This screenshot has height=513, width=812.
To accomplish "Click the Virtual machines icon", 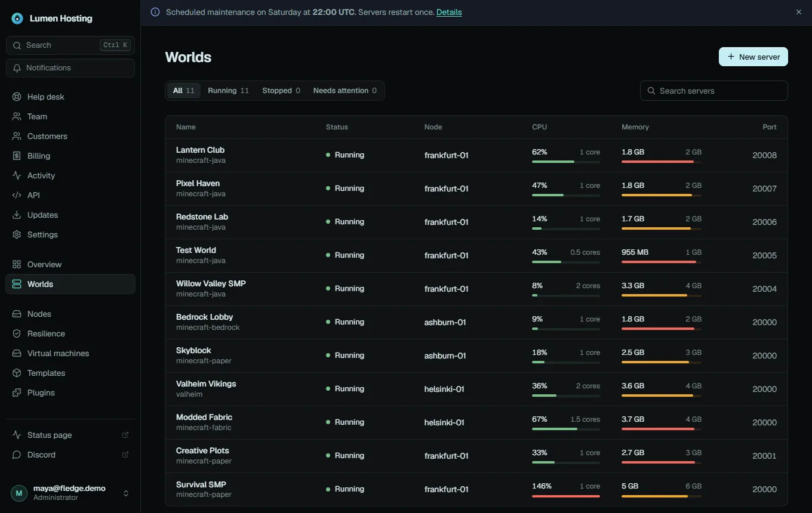I will [17, 353].
